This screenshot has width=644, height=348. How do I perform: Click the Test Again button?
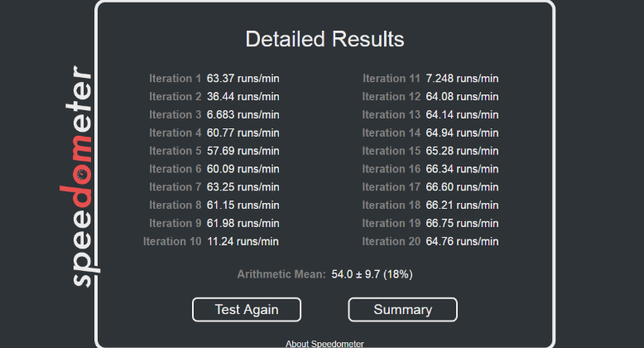pos(247,309)
